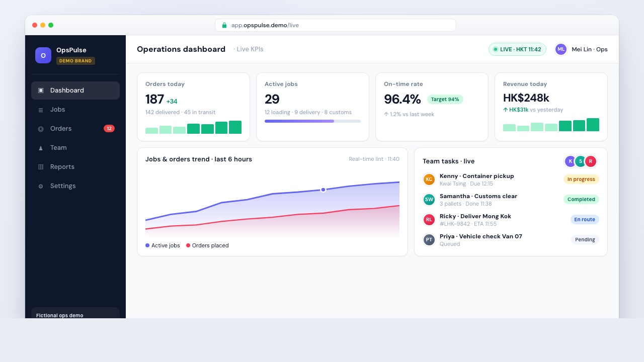Go to the Orders menu item
644x362 pixels.
point(75,129)
